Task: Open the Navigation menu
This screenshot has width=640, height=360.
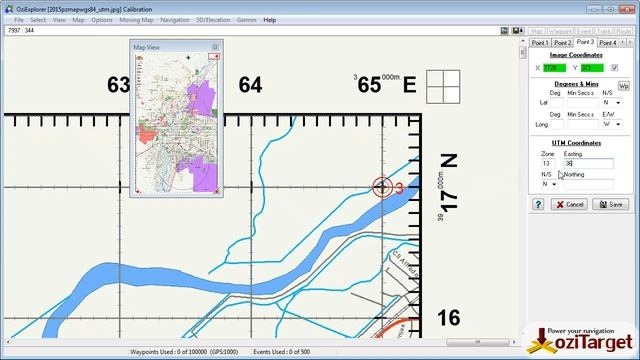Action: [x=175, y=20]
